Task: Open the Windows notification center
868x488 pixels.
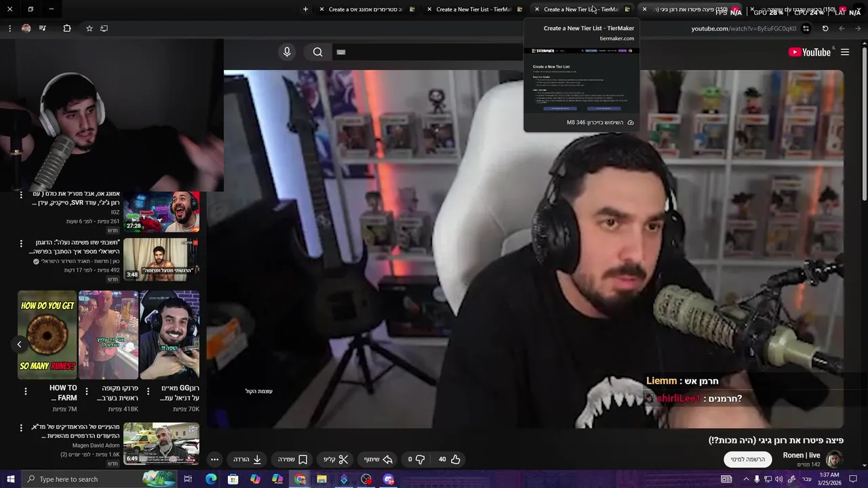Action: click(854, 479)
